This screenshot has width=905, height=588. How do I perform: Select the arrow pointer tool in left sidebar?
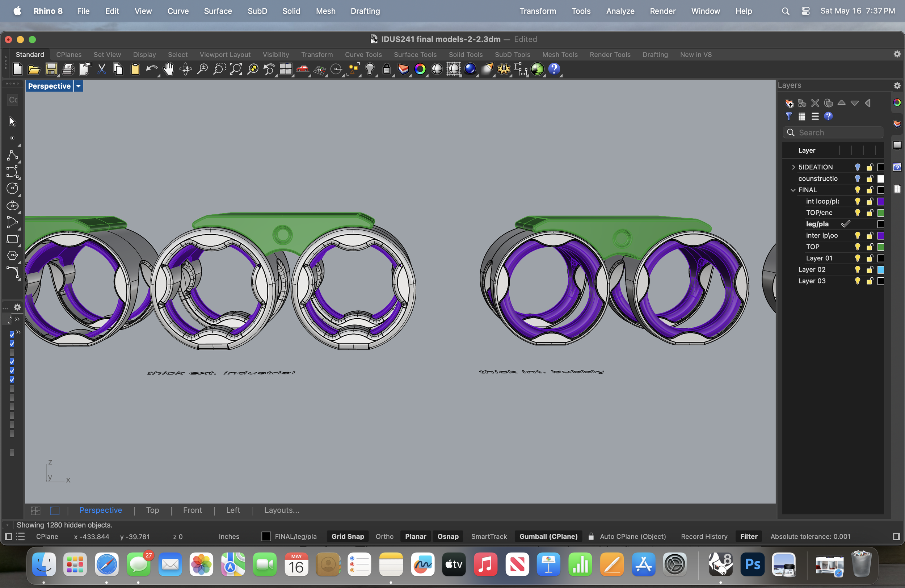click(12, 121)
